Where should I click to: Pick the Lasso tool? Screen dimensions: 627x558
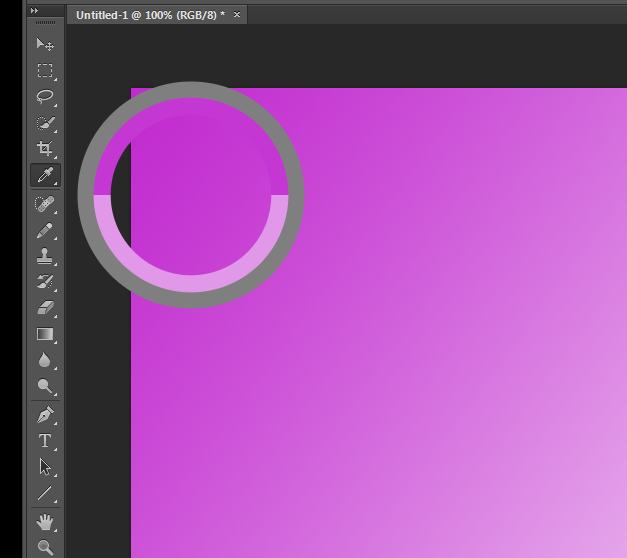point(45,97)
